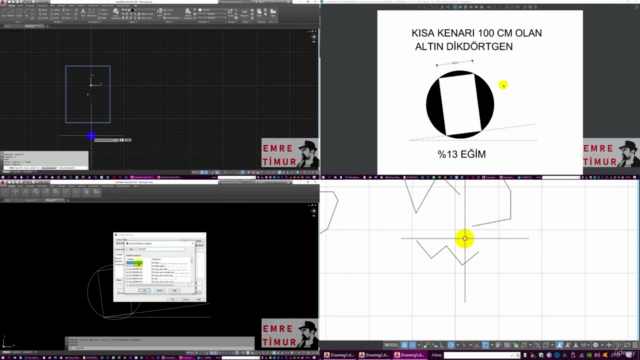This screenshot has width=640, height=360.
Task: Click the File button in linetypes dialog
Action: 131,249
